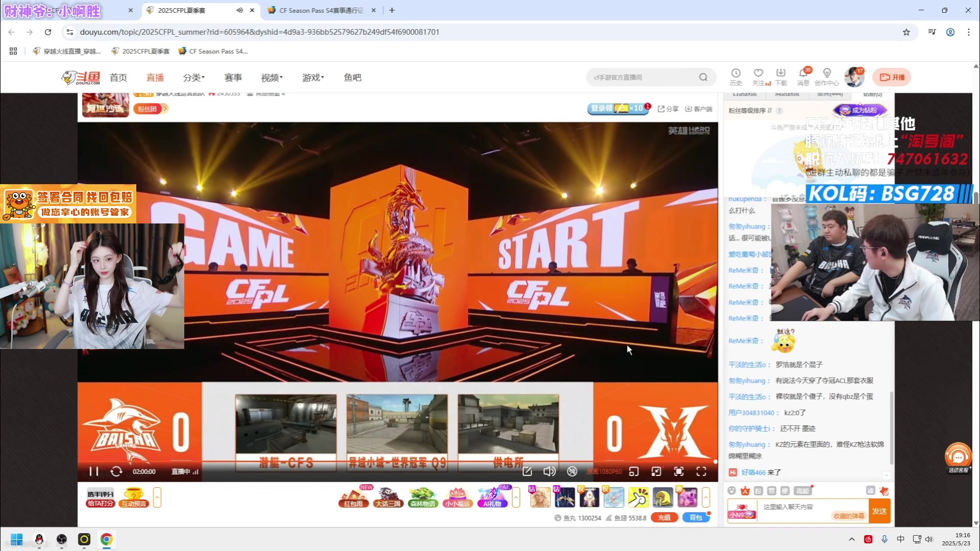This screenshot has height=551, width=980.
Task: Expand the gift list at far right
Action: (x=706, y=497)
